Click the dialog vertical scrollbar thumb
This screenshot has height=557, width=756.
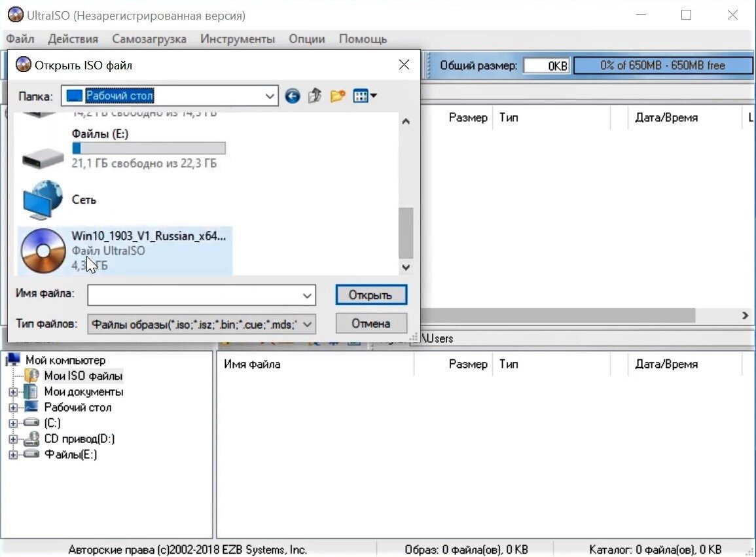coord(406,233)
